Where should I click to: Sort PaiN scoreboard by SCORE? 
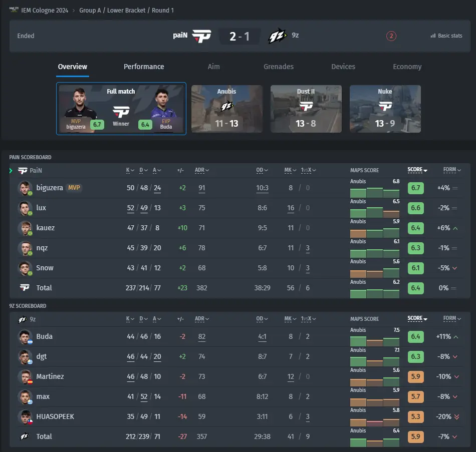pyautogui.click(x=417, y=170)
